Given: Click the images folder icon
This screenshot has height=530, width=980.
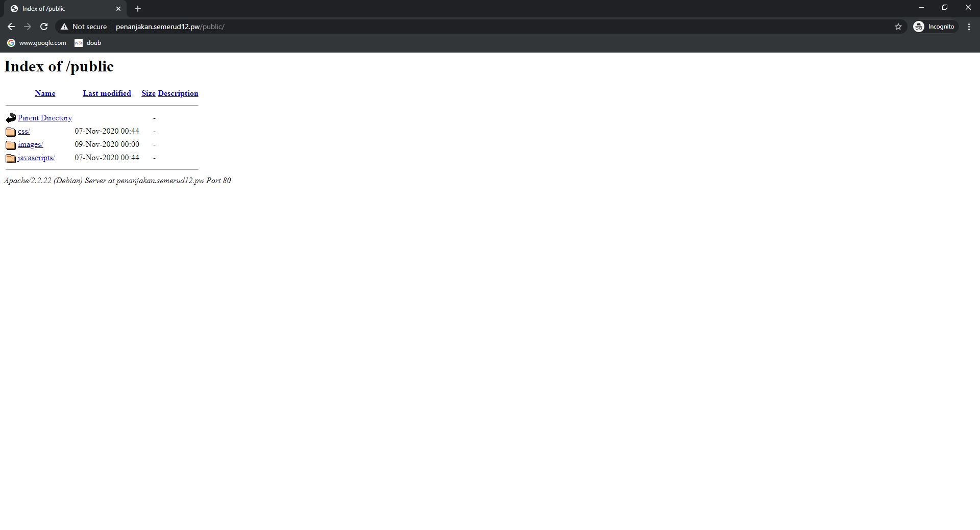Looking at the screenshot, I should [x=11, y=145].
